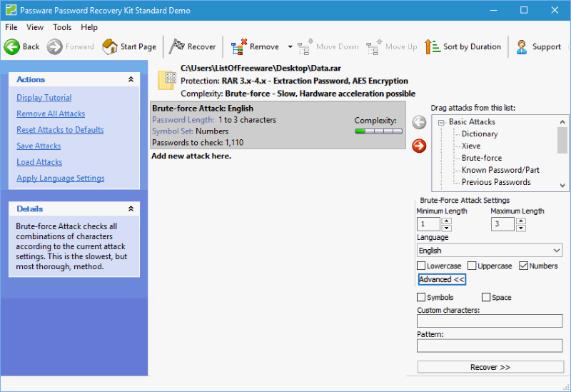The height and width of the screenshot is (392, 571).
Task: Enable the Space checkbox
Action: tap(486, 297)
